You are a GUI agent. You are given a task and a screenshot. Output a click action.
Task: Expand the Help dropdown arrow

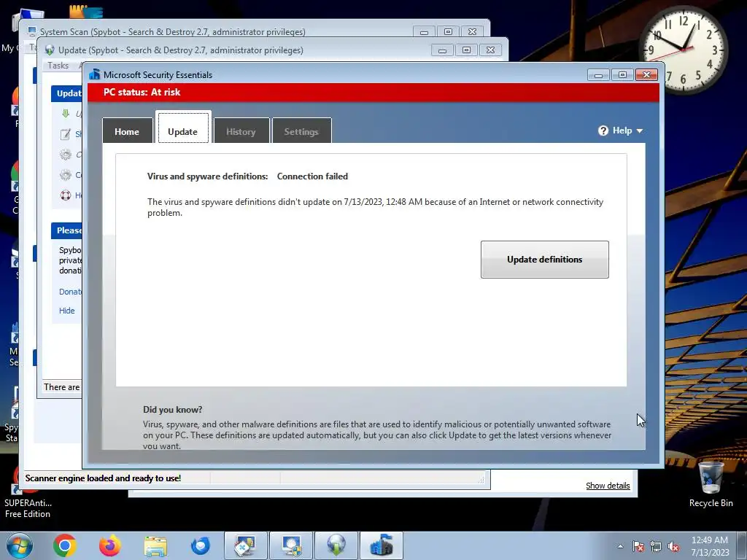(x=640, y=131)
